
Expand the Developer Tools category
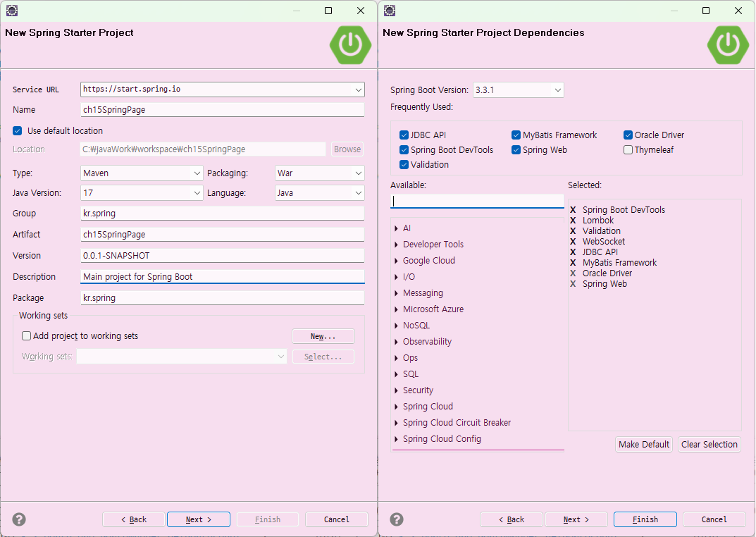[x=397, y=245]
